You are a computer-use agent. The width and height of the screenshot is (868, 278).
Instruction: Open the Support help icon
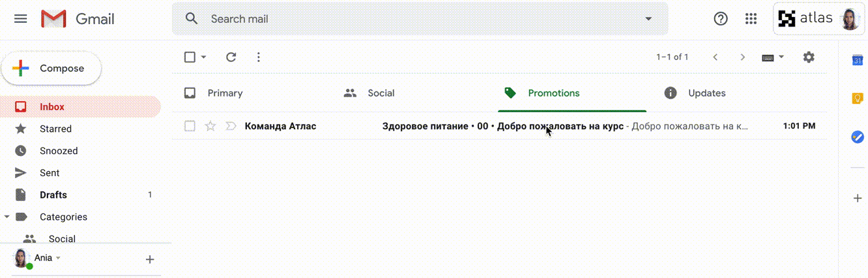click(721, 19)
